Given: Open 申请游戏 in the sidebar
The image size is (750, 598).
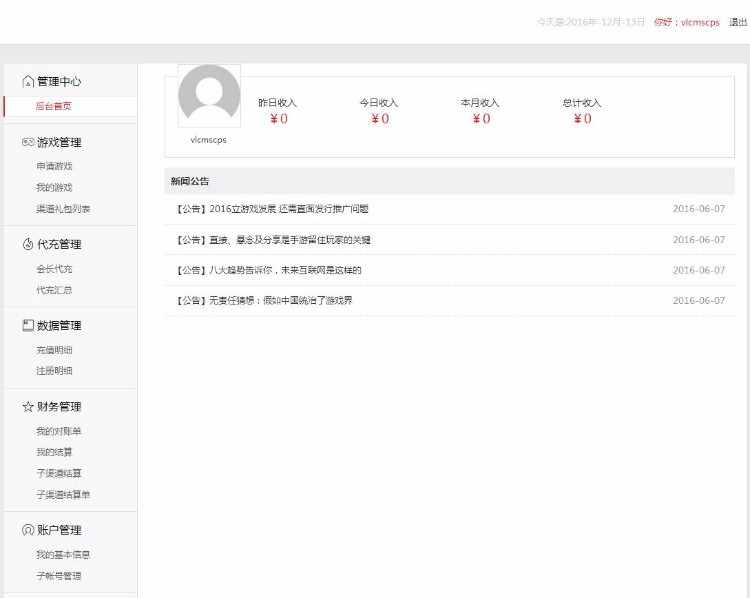Looking at the screenshot, I should click(x=54, y=166).
